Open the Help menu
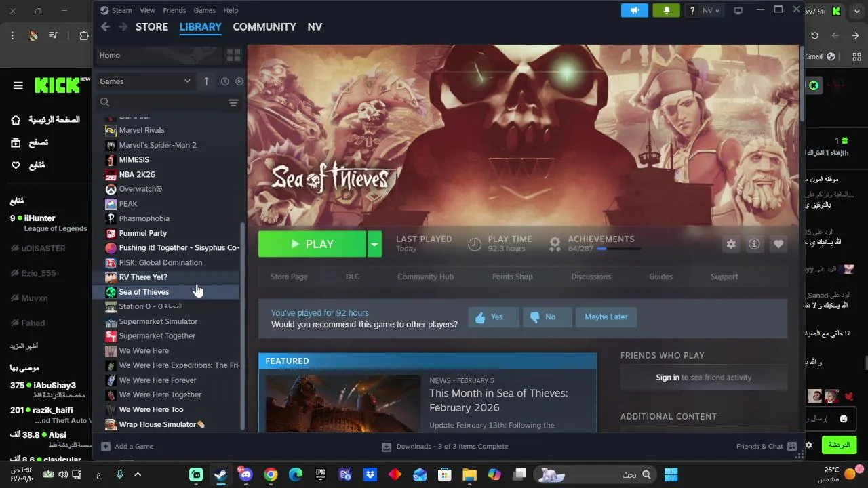The width and height of the screenshot is (868, 488). (x=231, y=10)
